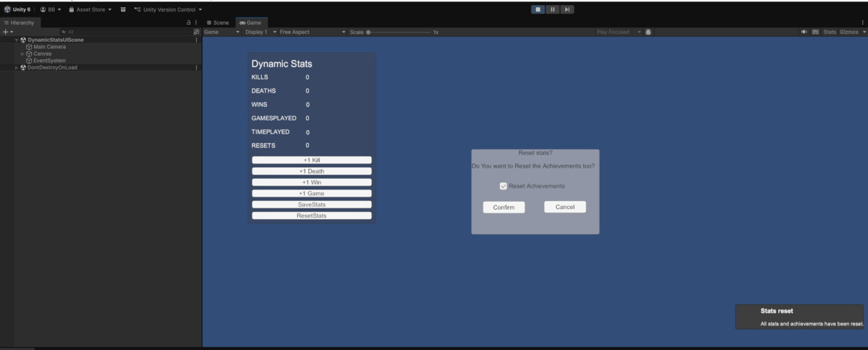Screen dimensions: 868x350
Task: Open the Game view panel options menu
Action: (863, 22)
